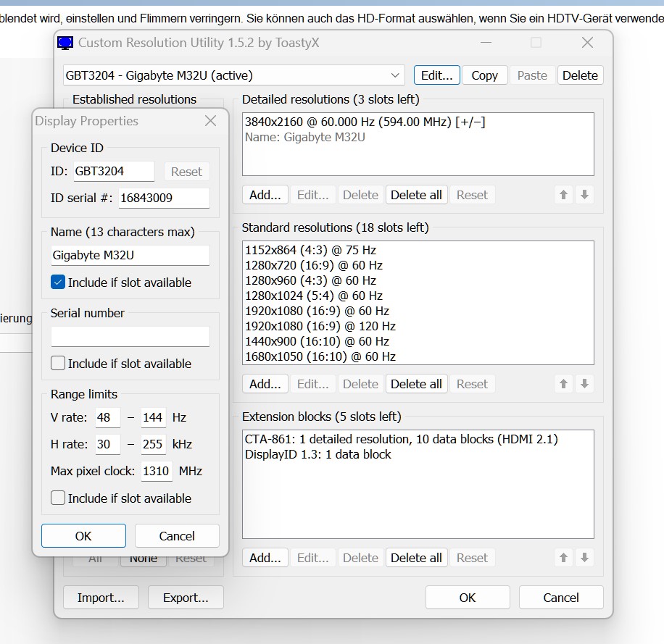
Task: Click the Export... button
Action: click(186, 598)
